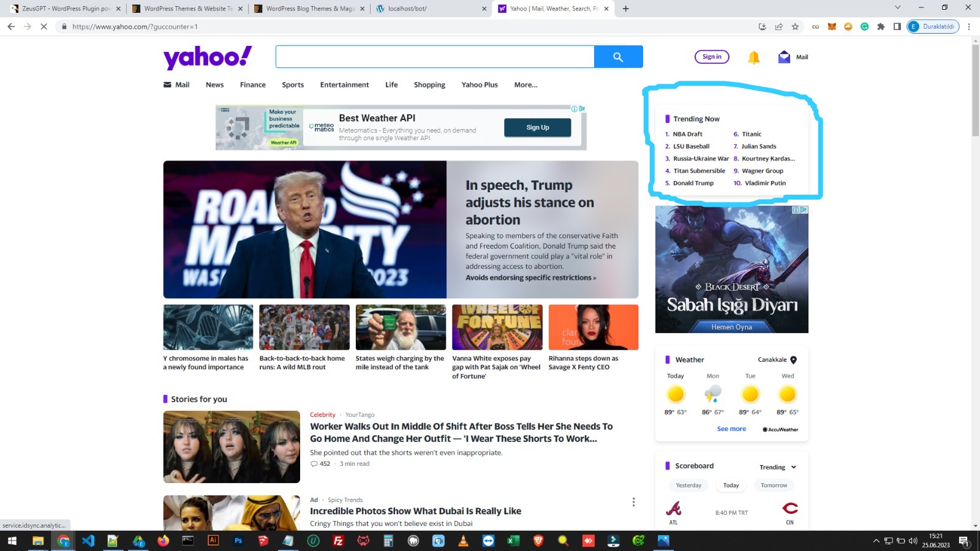
Task: Open trending topic NBA Draft
Action: pos(687,134)
